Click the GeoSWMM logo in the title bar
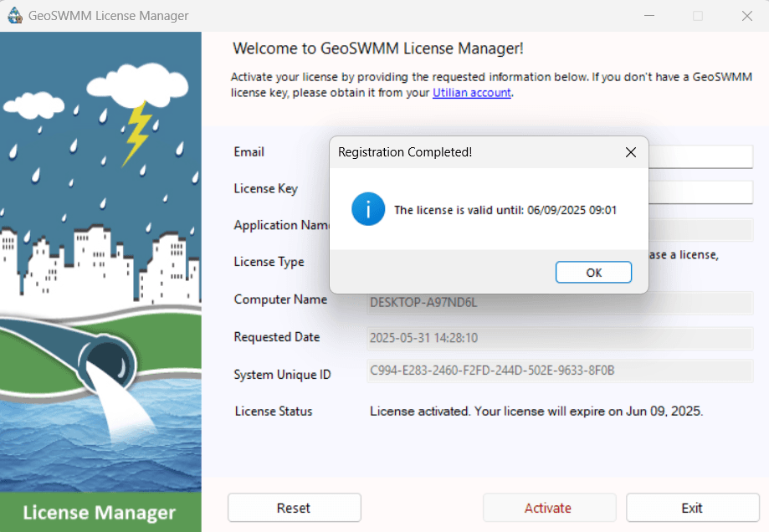This screenshot has width=769, height=532. (x=15, y=15)
